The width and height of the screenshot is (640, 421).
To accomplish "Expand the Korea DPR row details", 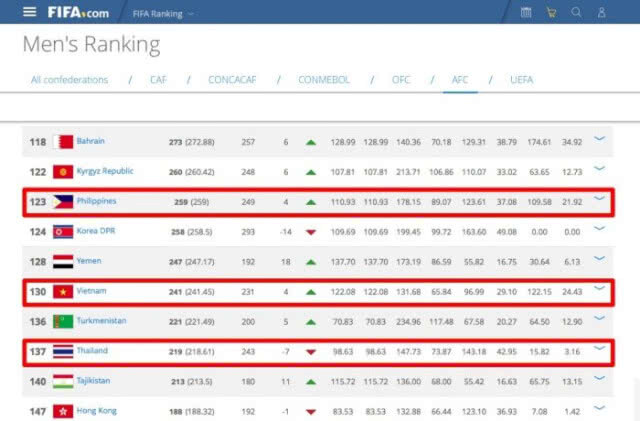I will click(599, 228).
